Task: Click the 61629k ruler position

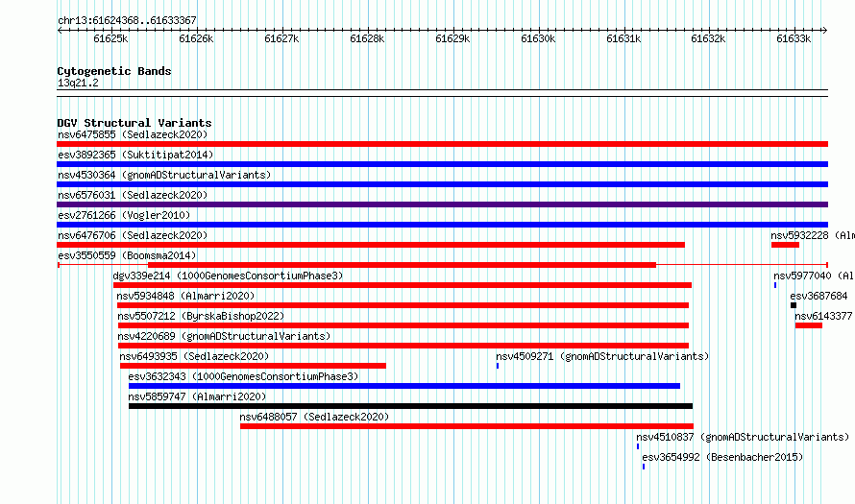Action: coord(452,38)
